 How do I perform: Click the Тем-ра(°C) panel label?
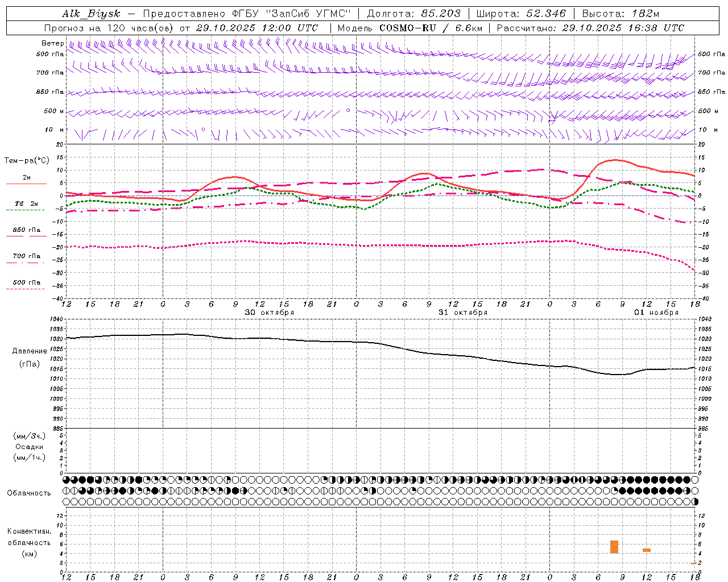27,161
